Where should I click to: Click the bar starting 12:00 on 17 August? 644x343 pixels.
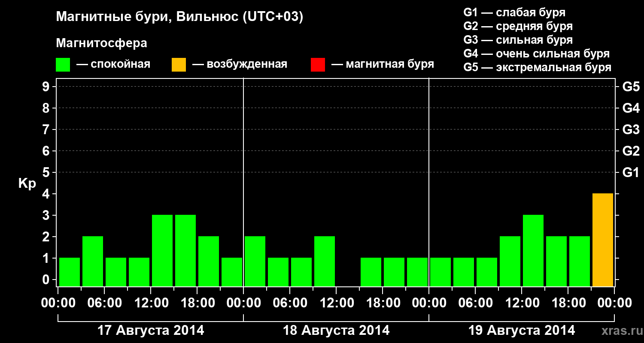[x=162, y=251]
